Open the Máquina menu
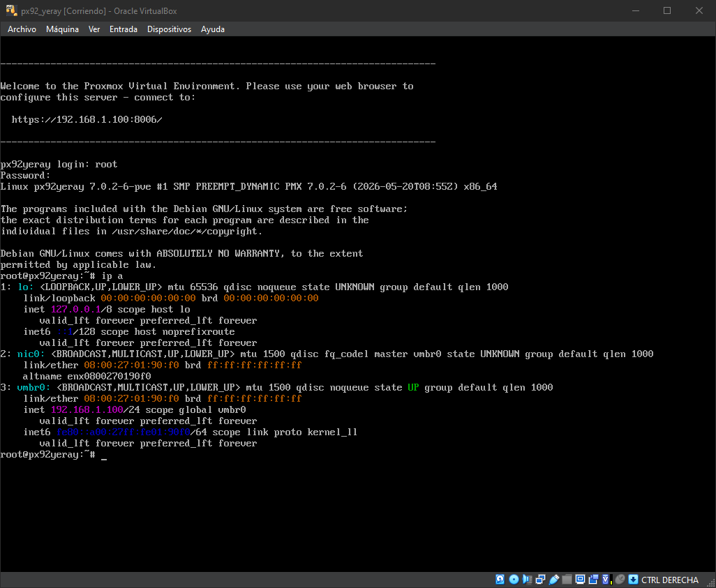This screenshot has width=716, height=588. click(x=62, y=29)
